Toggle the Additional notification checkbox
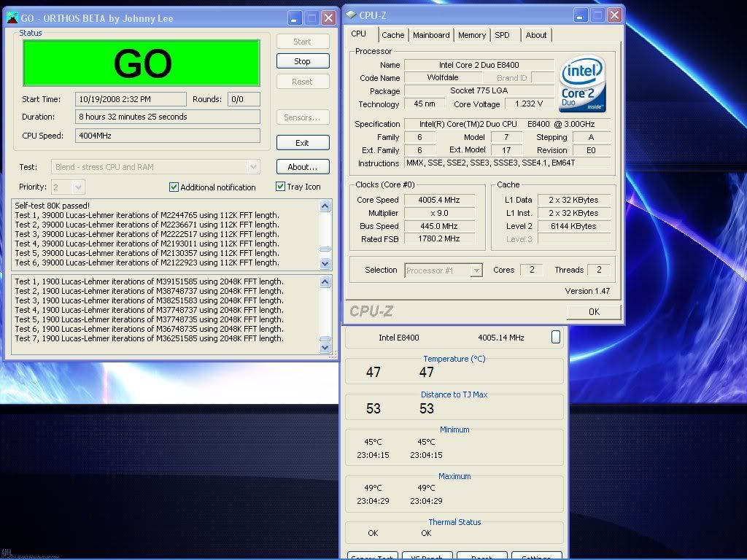The width and height of the screenshot is (747, 560). coord(174,187)
